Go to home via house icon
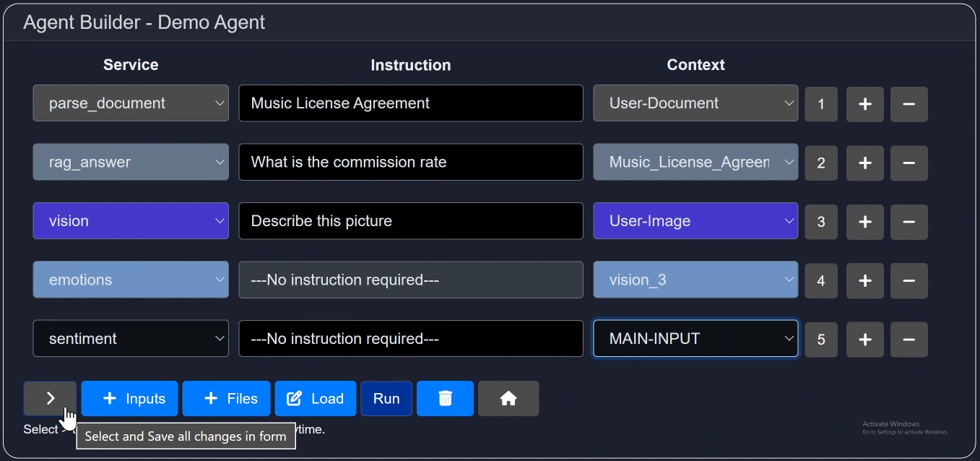The height and width of the screenshot is (461, 980). 508,398
